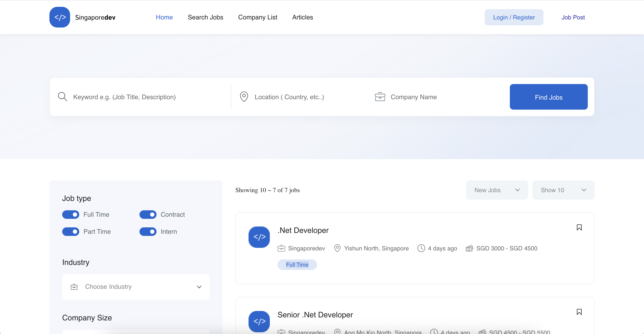Click the Showing 10 ~ 7 of 7 jobs text
This screenshot has height=334, width=644.
[267, 190]
